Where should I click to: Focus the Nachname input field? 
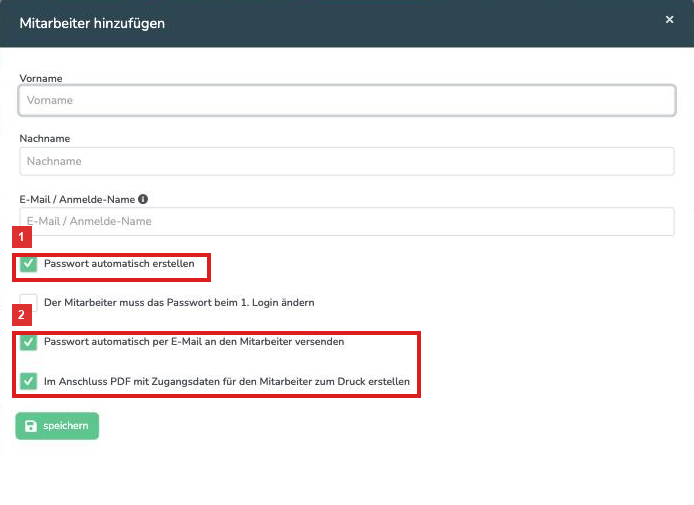(x=347, y=161)
